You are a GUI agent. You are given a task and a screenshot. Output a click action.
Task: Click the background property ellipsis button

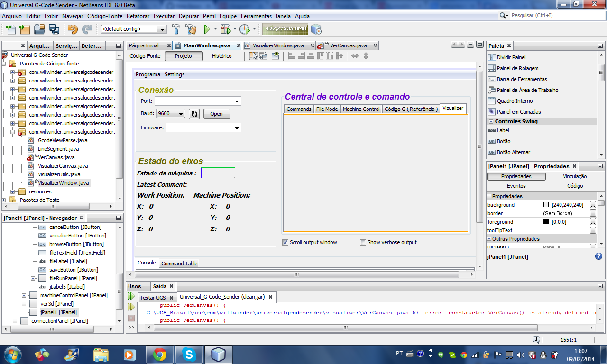click(593, 205)
